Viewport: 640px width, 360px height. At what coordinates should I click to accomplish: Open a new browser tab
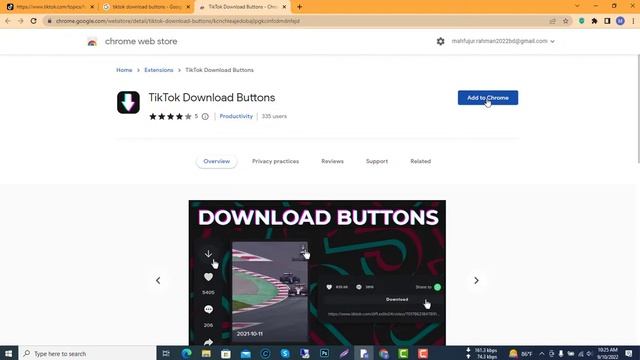point(300,7)
